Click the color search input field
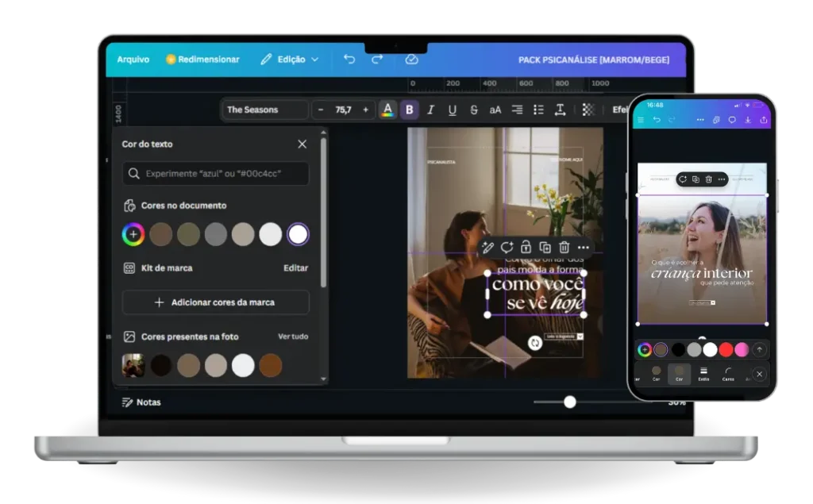813x504 pixels. [215, 173]
